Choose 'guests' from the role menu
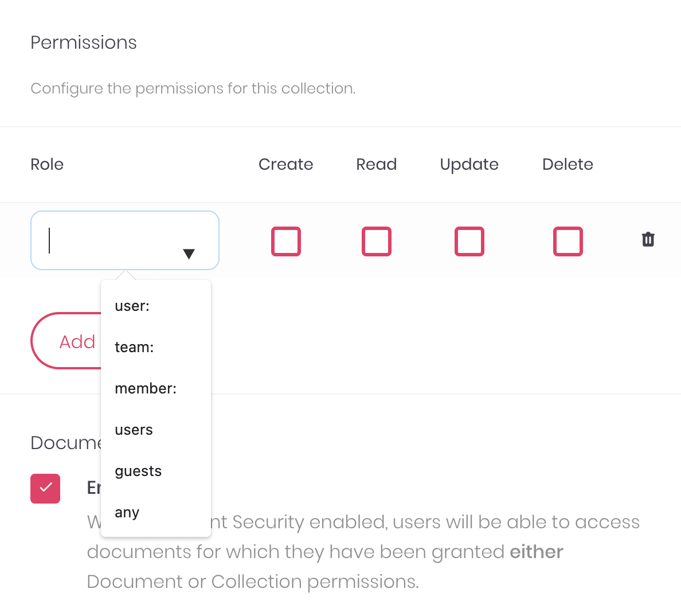 138,471
